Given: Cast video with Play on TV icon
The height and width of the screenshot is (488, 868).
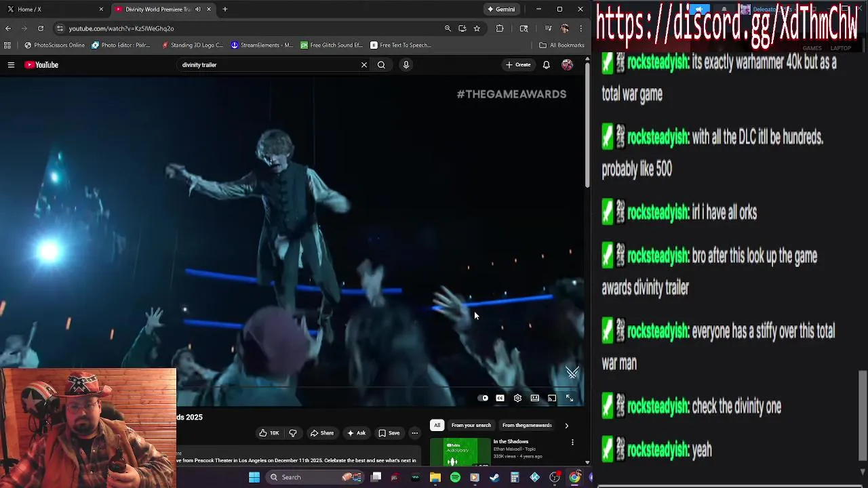Looking at the screenshot, I should tap(552, 399).
